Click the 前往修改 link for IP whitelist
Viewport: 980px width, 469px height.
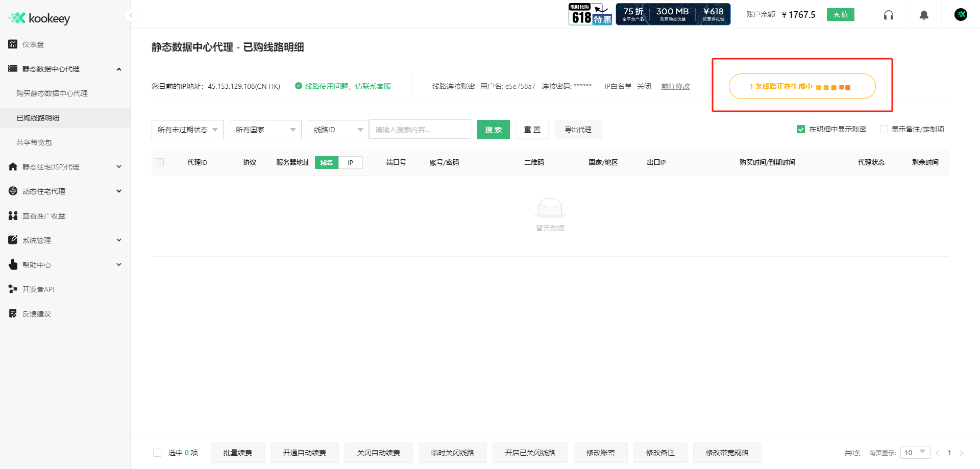(x=675, y=86)
